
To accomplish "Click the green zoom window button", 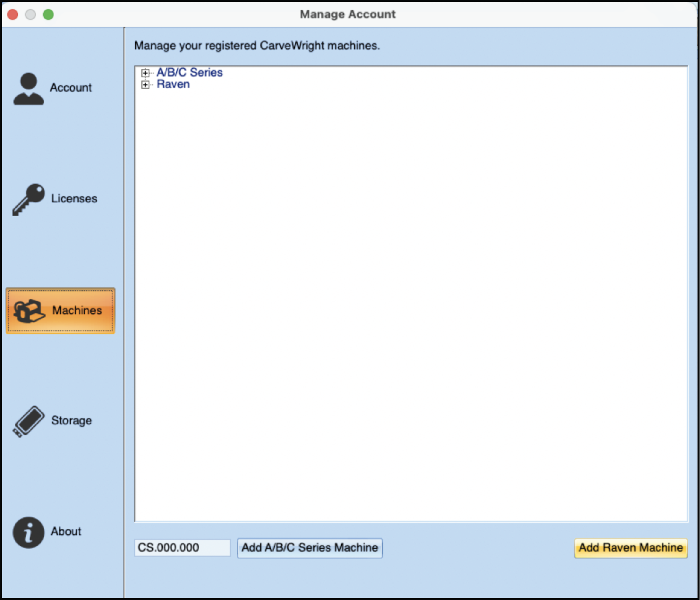I will pyautogui.click(x=48, y=14).
